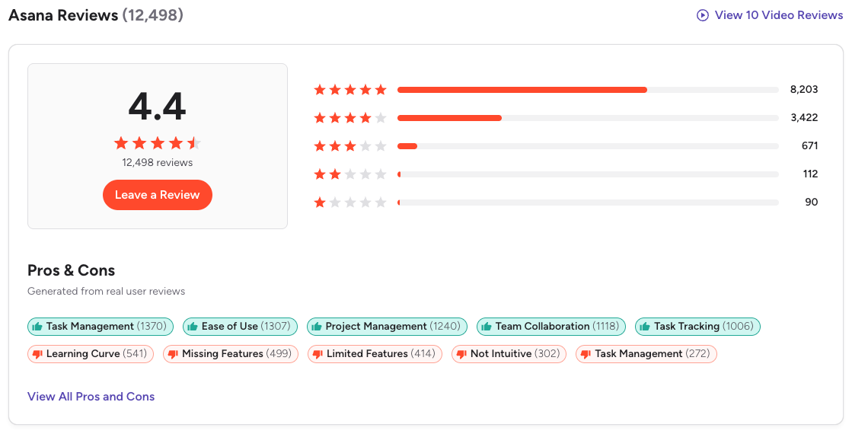Select the Task Management pro tag (1370)

pos(101,327)
